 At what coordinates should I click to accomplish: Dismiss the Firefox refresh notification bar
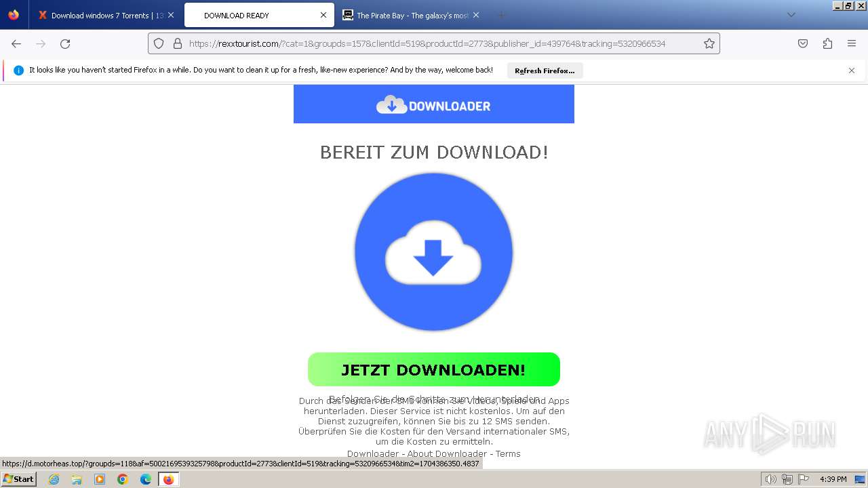pos(852,70)
